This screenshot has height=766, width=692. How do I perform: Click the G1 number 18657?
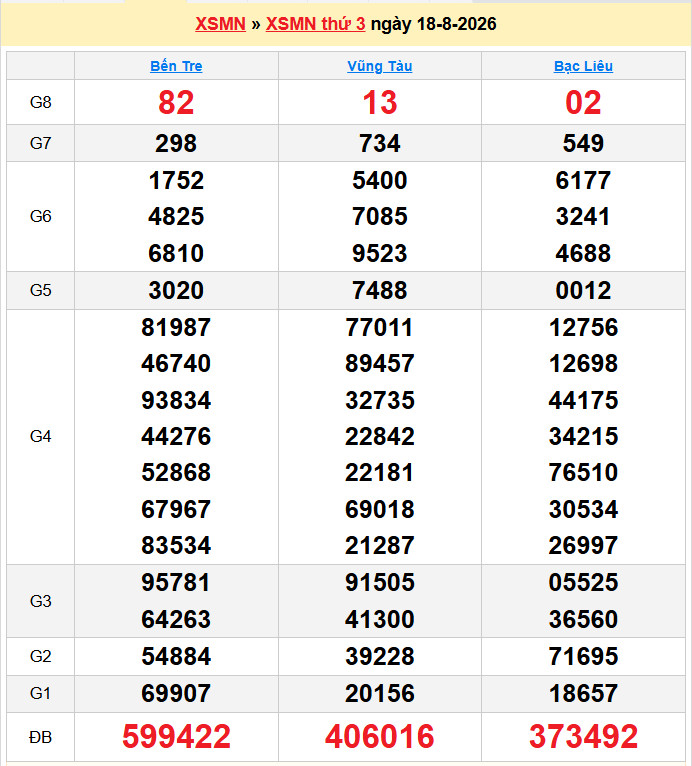(584, 693)
